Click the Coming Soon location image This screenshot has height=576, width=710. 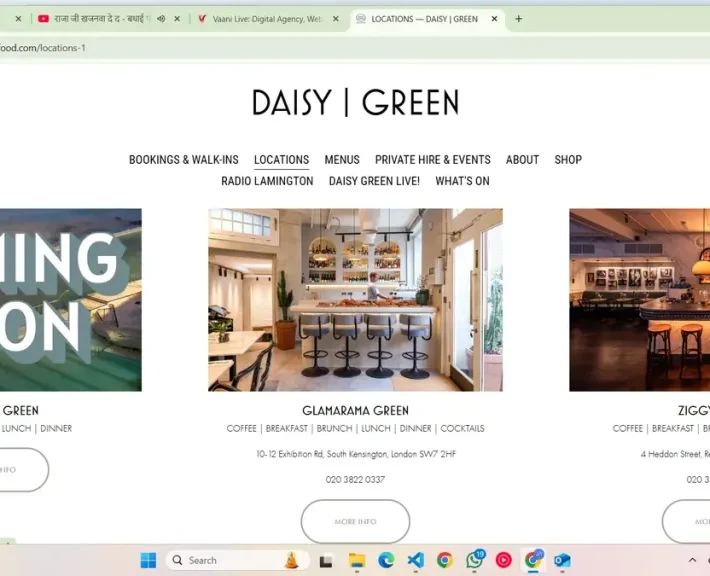71,300
